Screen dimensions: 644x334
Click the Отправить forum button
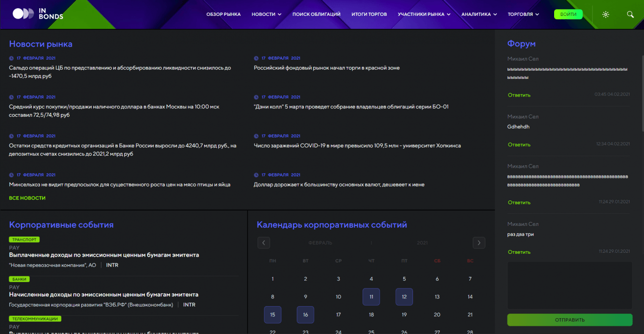coord(570,320)
